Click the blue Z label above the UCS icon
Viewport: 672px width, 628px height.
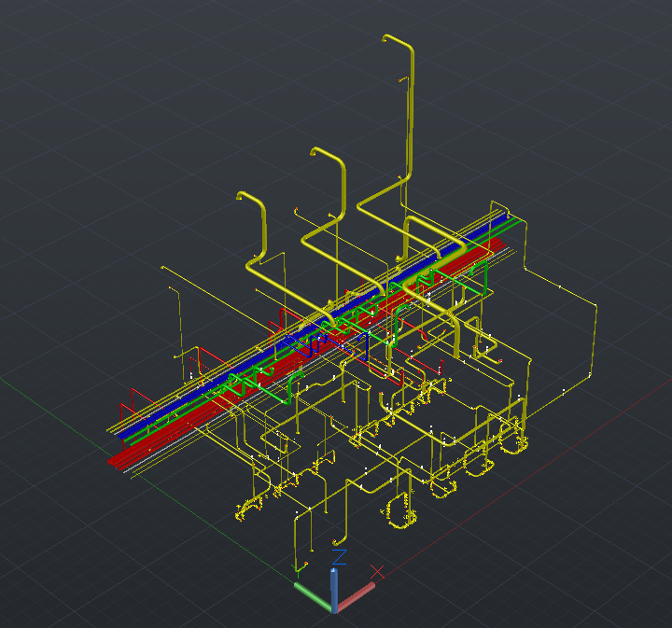click(339, 557)
